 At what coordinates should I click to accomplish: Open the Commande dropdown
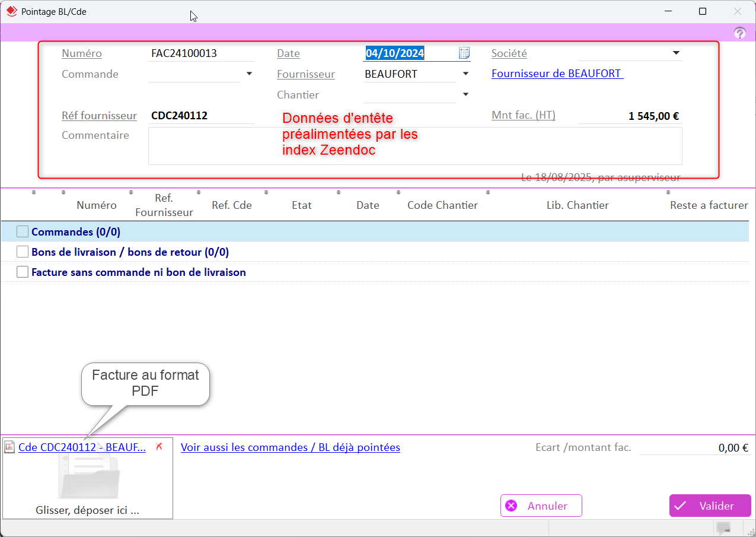click(249, 74)
